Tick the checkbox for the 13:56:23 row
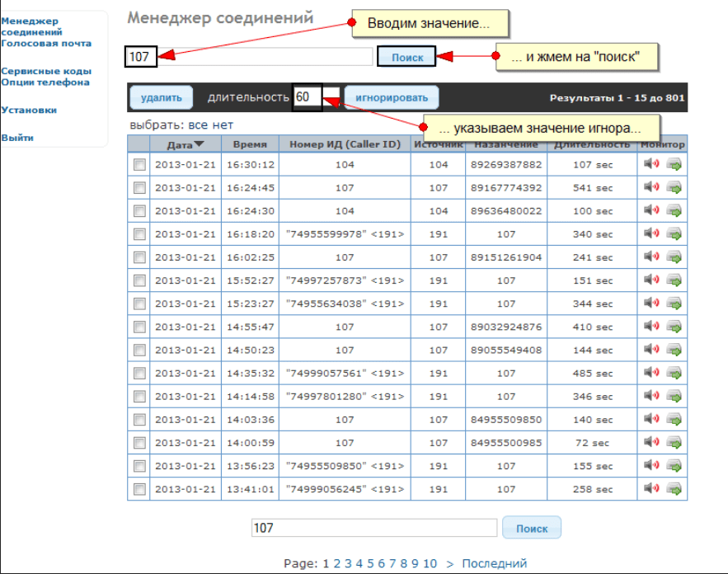 click(139, 466)
